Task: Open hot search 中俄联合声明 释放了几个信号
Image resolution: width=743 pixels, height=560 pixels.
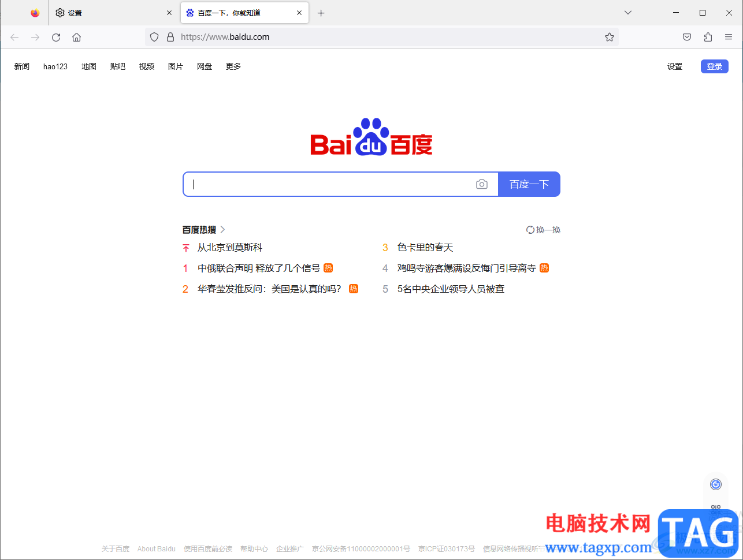Action: (x=259, y=268)
